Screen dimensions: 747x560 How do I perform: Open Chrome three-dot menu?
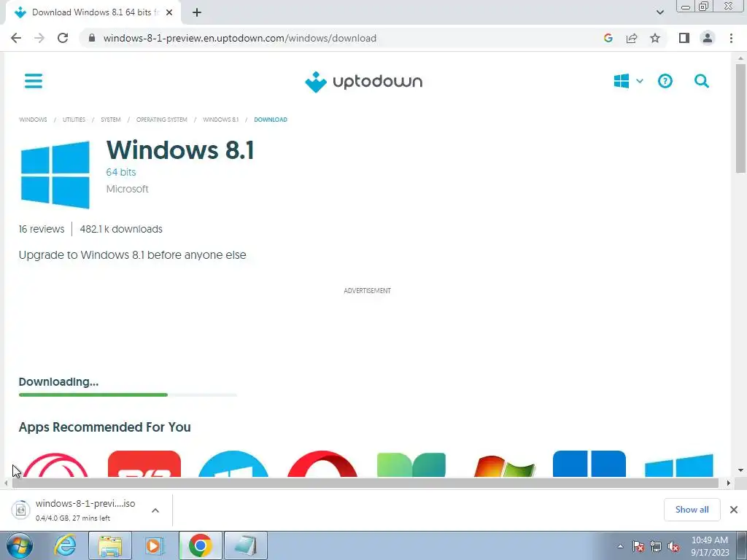point(731,38)
